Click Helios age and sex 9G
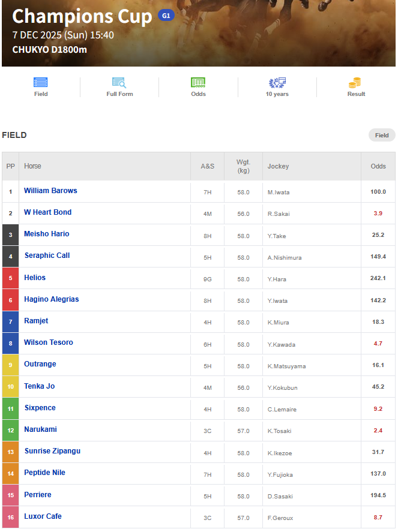Screen dimensions: 398x532 point(208,279)
